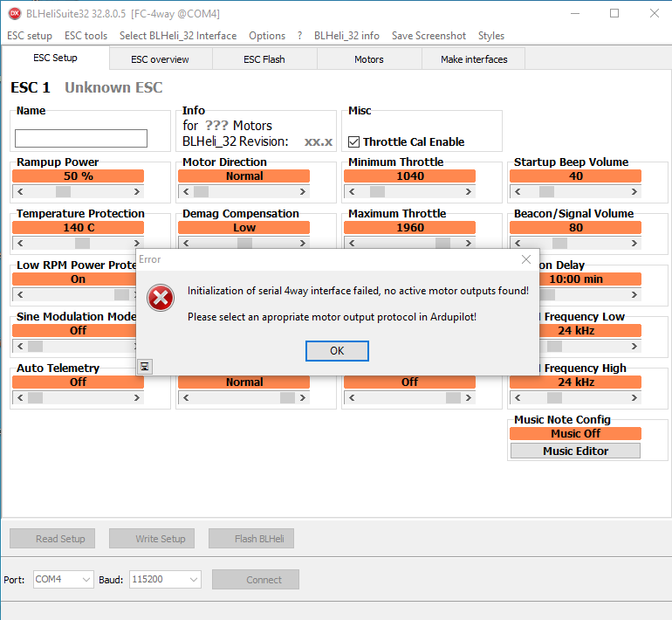The image size is (672, 620).
Task: Click Startup Beep Volume right arrow
Action: [634, 191]
